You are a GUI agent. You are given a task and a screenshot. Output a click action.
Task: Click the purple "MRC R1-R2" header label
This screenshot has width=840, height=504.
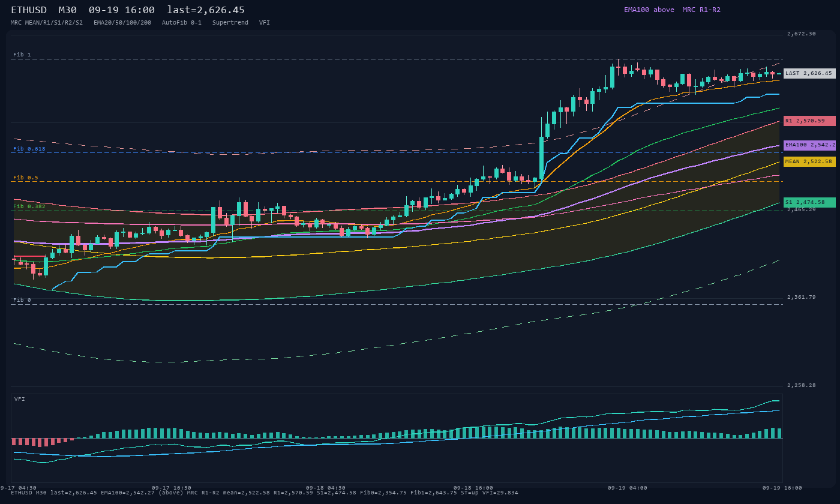701,10
